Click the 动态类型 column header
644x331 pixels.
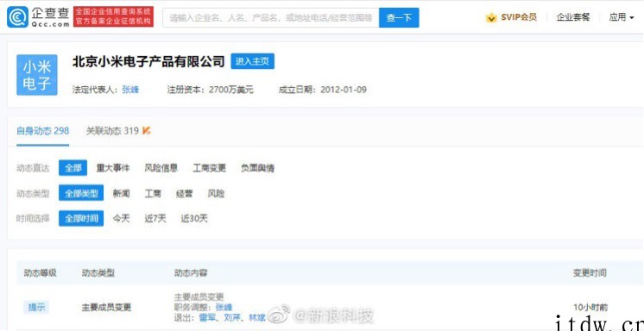pyautogui.click(x=98, y=272)
